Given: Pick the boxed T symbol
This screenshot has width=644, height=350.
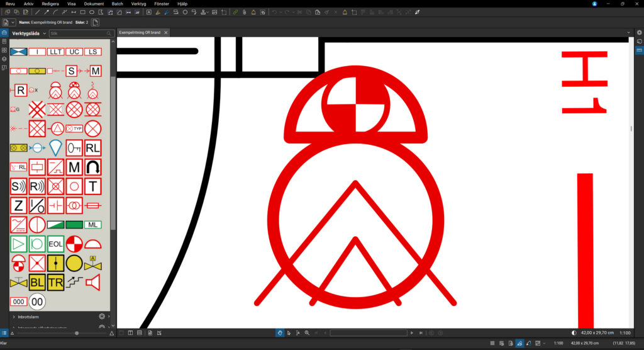Looking at the screenshot, I should click(93, 186).
